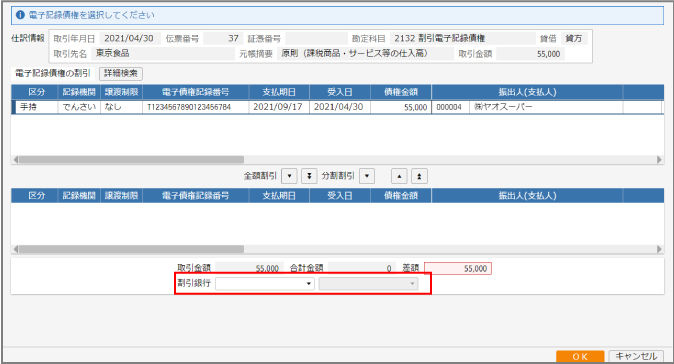Click the 区分 header in upper table
Image resolution: width=674 pixels, height=364 pixels.
coord(37,92)
